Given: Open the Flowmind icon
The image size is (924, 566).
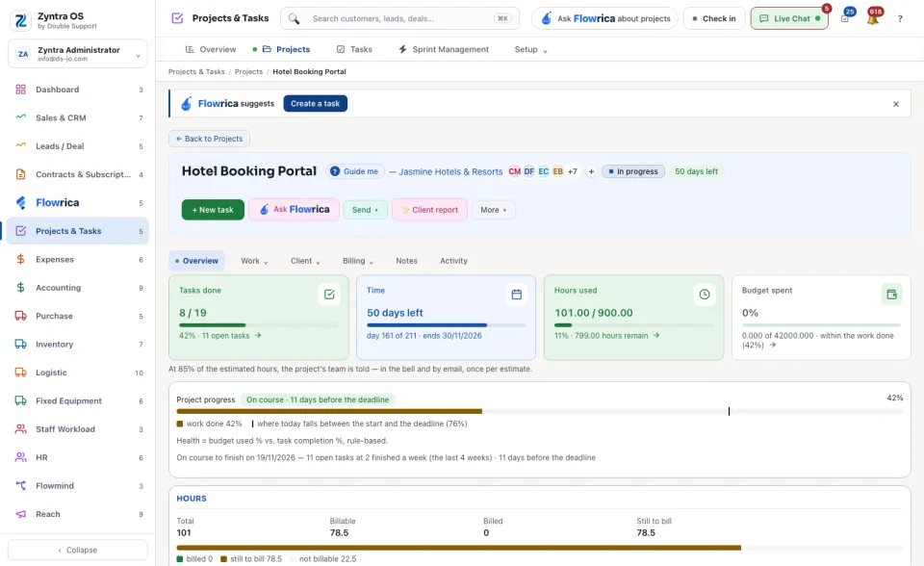Looking at the screenshot, I should pyautogui.click(x=20, y=486).
